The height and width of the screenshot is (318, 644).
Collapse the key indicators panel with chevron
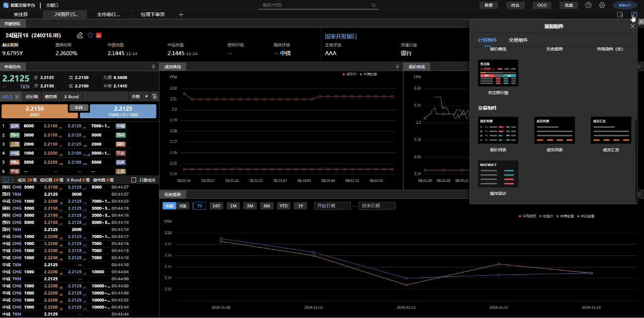coord(641,22)
